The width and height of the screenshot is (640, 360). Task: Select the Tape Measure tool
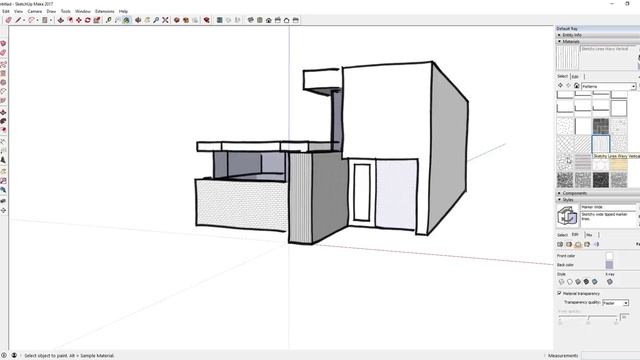pyautogui.click(x=109, y=20)
